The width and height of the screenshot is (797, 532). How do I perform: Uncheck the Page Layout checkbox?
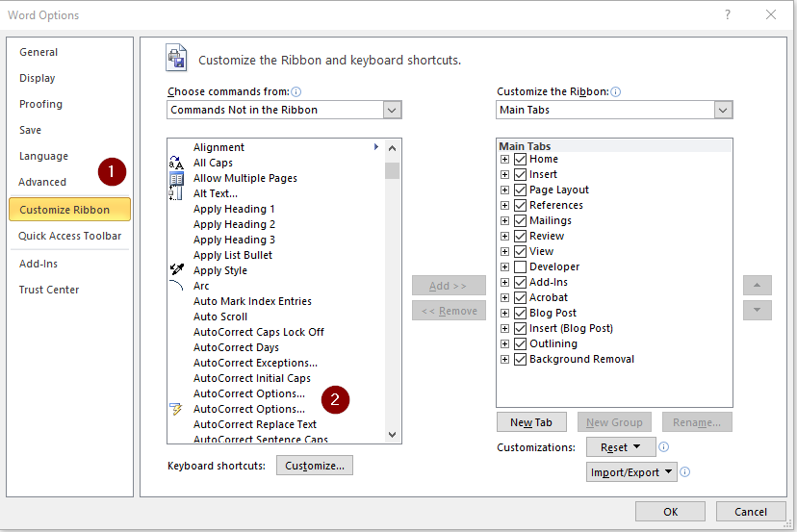coord(520,190)
